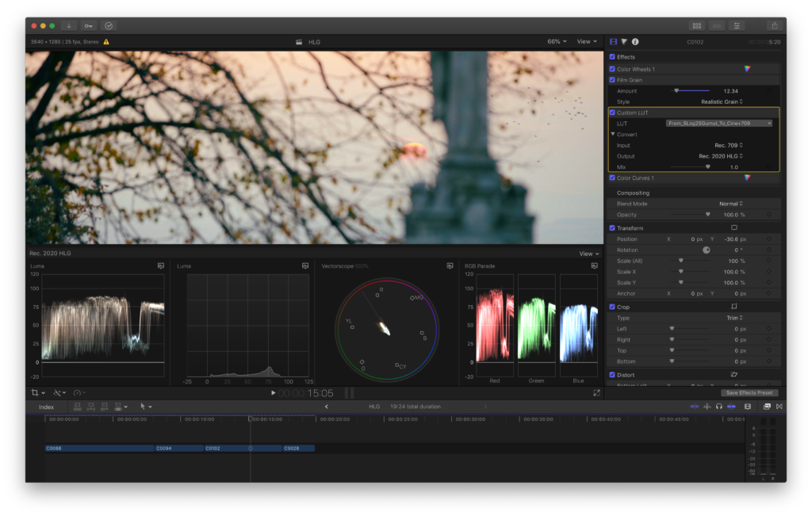Open the crop tool popup menu
This screenshot has width=812, height=516.
(38, 393)
